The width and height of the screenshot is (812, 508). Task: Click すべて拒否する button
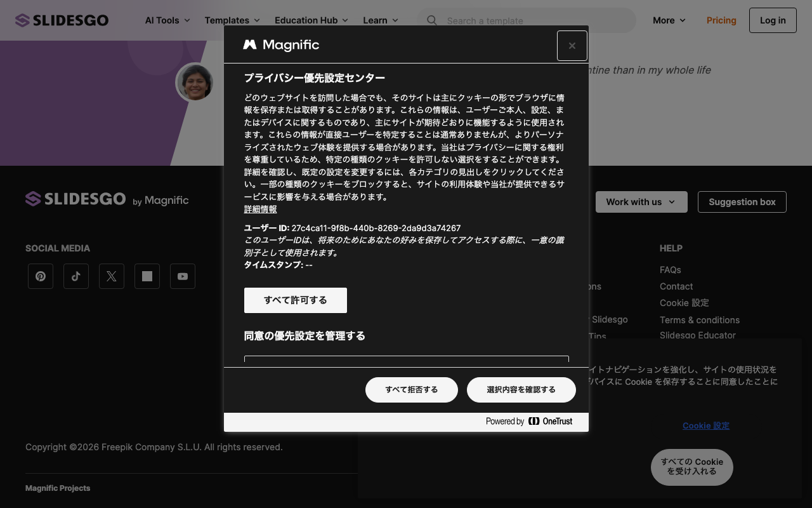point(412,390)
